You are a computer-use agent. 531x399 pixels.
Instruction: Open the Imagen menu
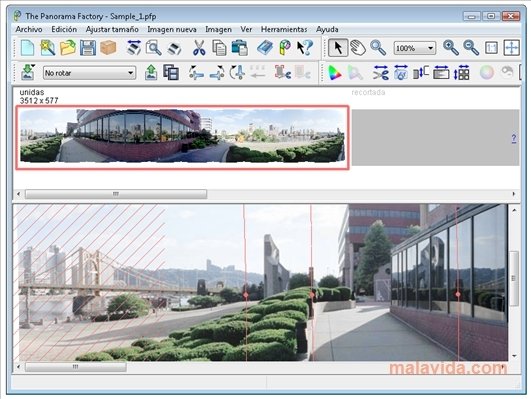point(218,29)
